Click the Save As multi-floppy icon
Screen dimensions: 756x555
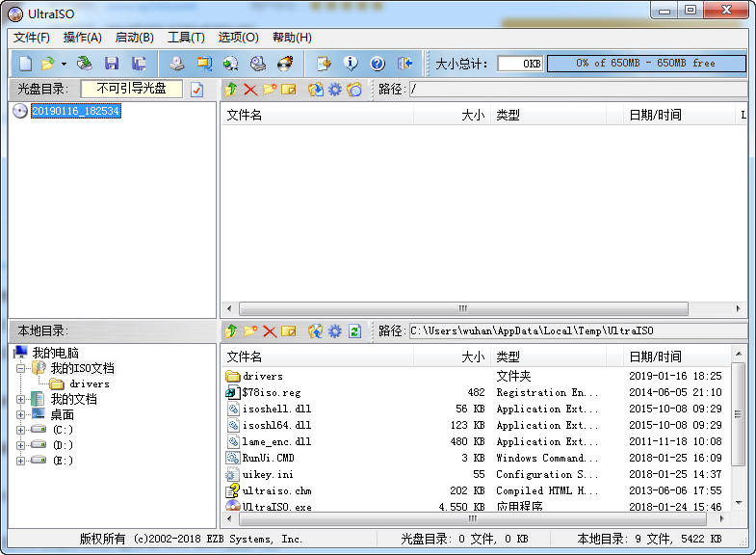(139, 64)
